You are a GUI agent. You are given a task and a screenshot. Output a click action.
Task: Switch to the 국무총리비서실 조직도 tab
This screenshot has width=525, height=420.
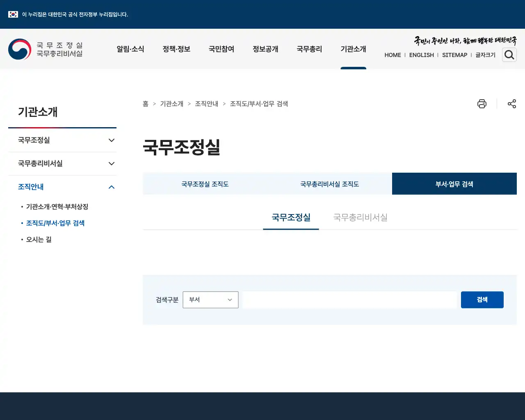[x=330, y=184]
